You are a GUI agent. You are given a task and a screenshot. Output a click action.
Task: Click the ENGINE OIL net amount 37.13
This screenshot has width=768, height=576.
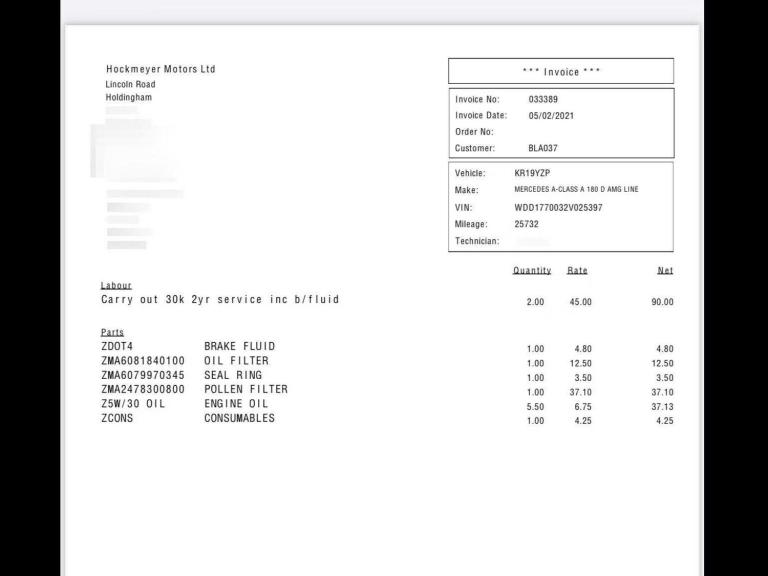click(x=662, y=407)
